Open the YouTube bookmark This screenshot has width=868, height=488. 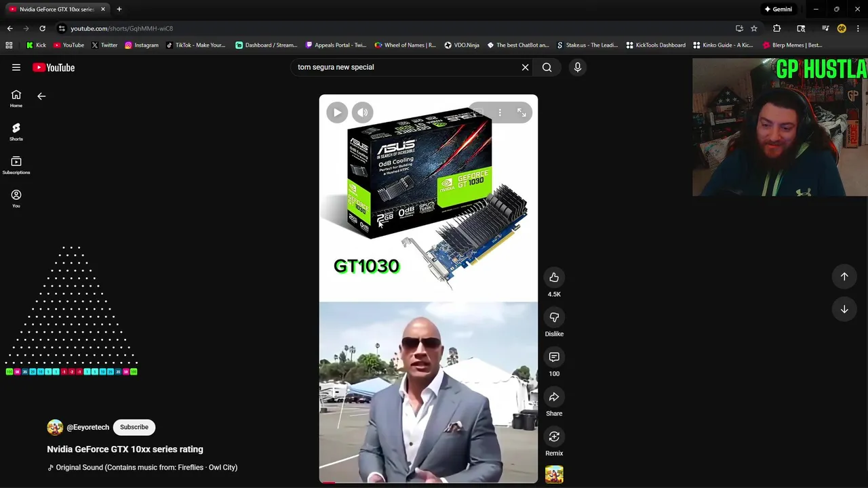[x=68, y=45]
